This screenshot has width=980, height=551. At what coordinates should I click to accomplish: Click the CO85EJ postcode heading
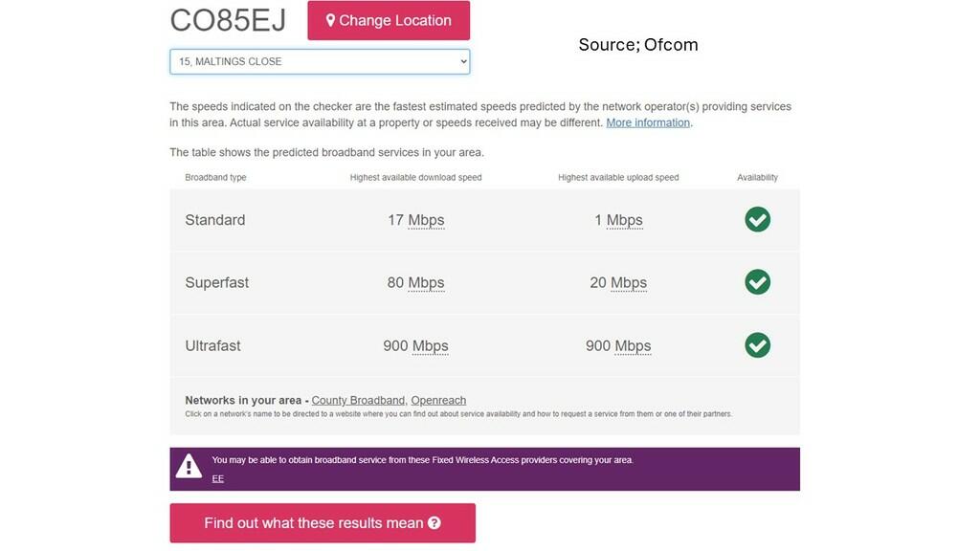228,20
